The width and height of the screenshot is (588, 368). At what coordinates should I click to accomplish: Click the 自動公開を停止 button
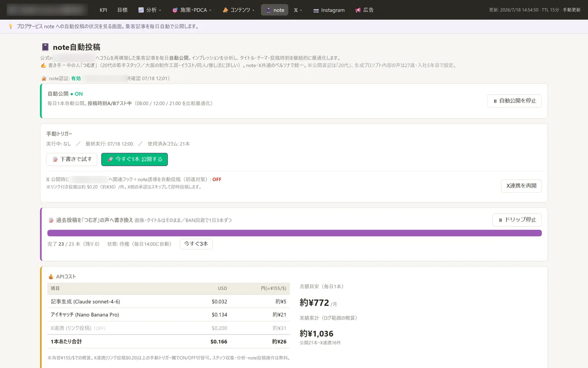point(514,101)
